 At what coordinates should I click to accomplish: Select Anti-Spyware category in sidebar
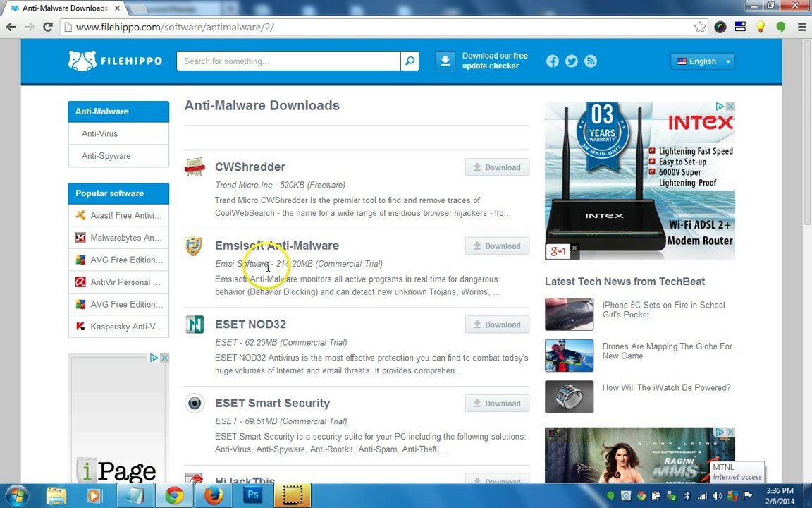[x=106, y=156]
